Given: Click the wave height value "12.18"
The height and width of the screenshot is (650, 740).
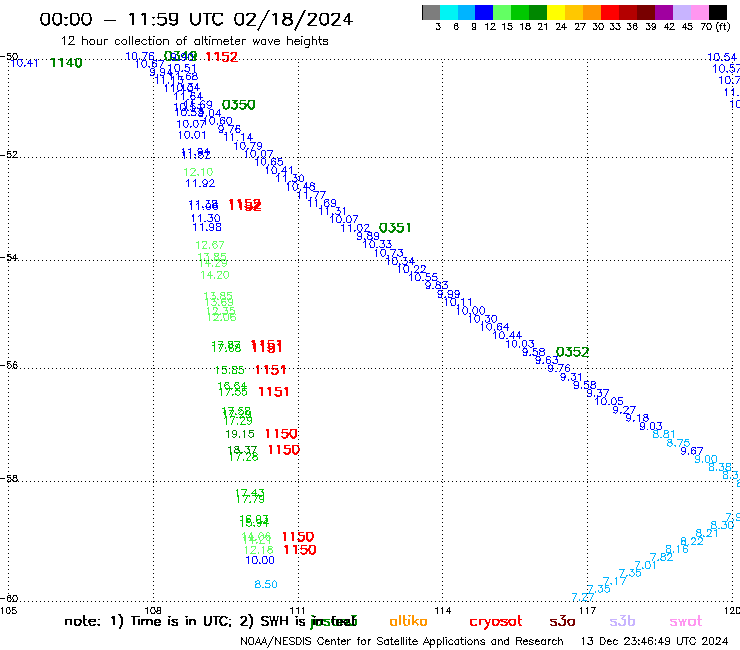Looking at the screenshot, I should click(x=259, y=550).
